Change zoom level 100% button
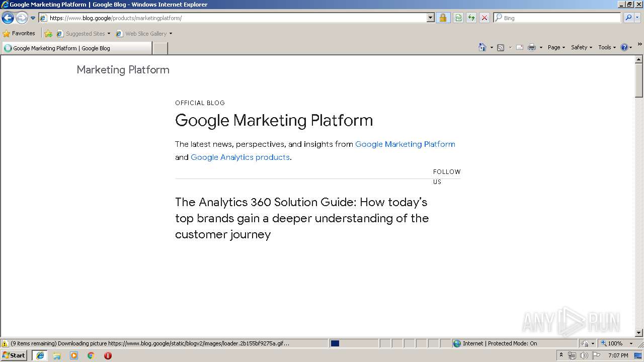Image resolution: width=644 pixels, height=362 pixels. click(617, 343)
